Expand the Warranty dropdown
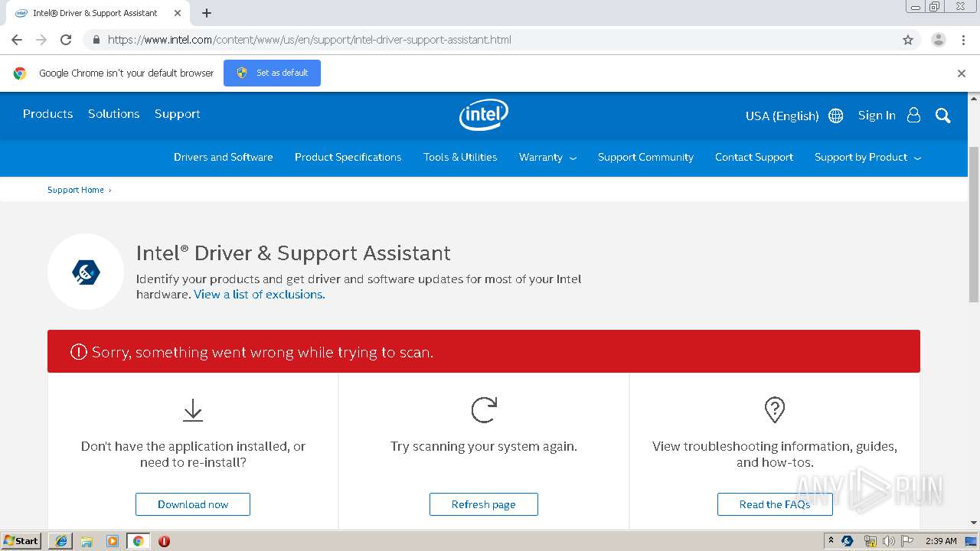The height and width of the screenshot is (551, 980). click(547, 158)
